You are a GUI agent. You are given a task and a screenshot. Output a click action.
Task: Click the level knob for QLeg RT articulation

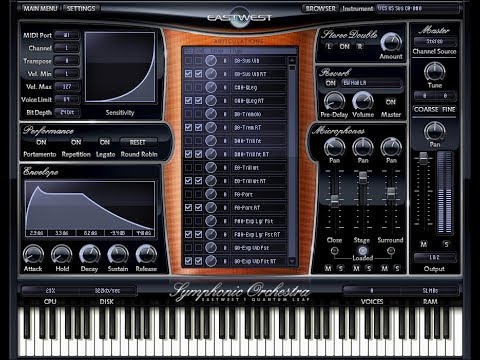(x=211, y=100)
